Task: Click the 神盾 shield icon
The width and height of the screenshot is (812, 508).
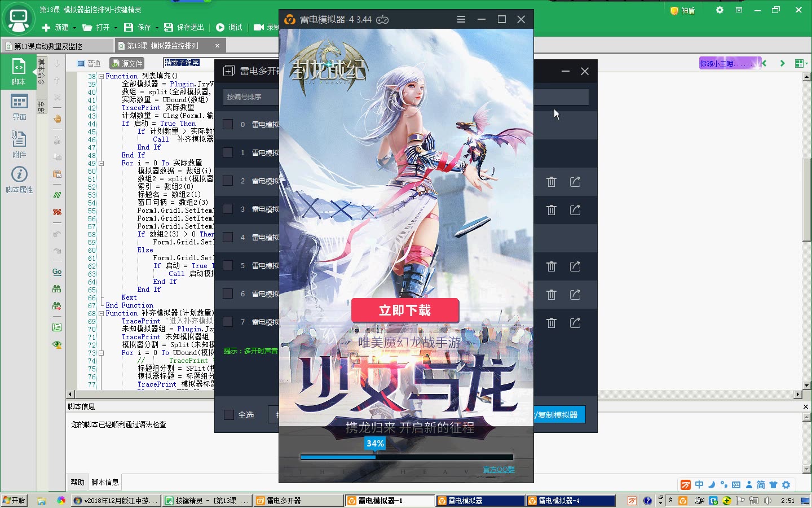Action: pos(674,11)
